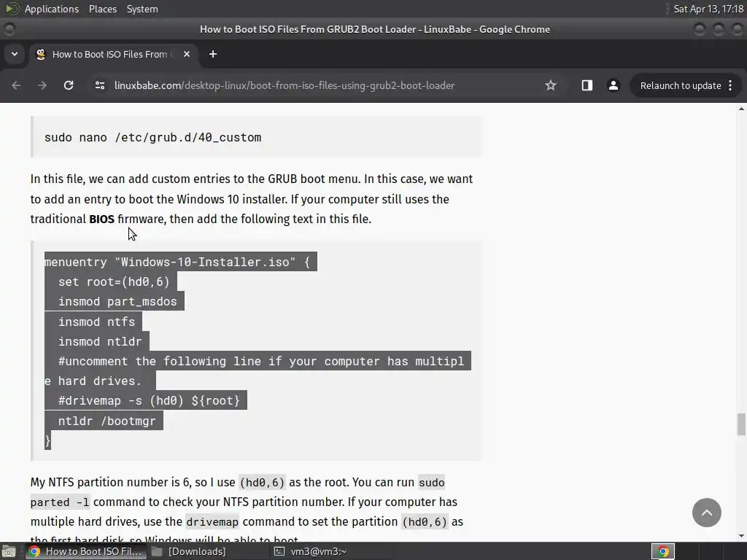The height and width of the screenshot is (560, 747).
Task: Click the window menu icon in title bar
Action: pyautogui.click(x=9, y=29)
